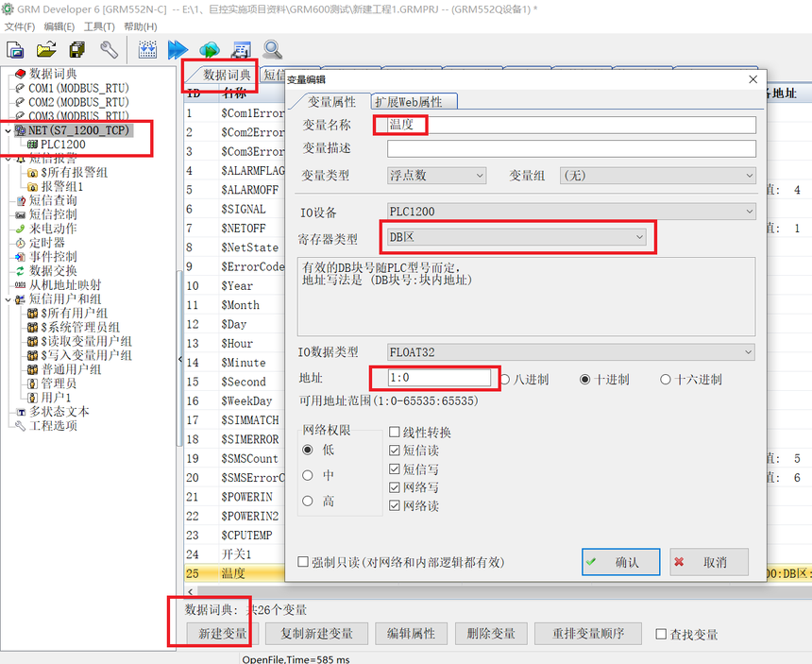This screenshot has height=664, width=812.
Task: Click the 重排变量顺序 button
Action: (588, 634)
